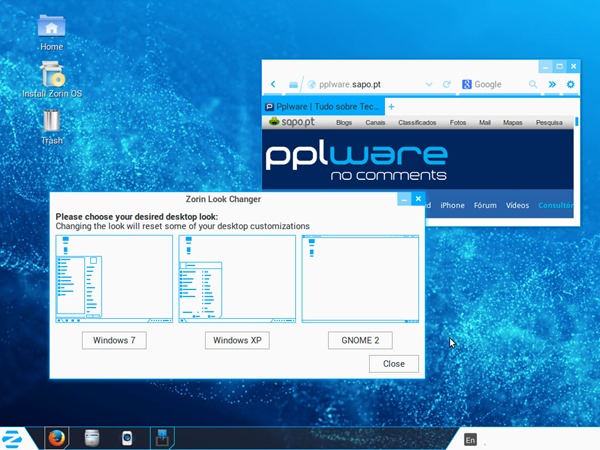Open the Vídeos site navigation link
Viewport: 600px width, 450px height.
517,205
